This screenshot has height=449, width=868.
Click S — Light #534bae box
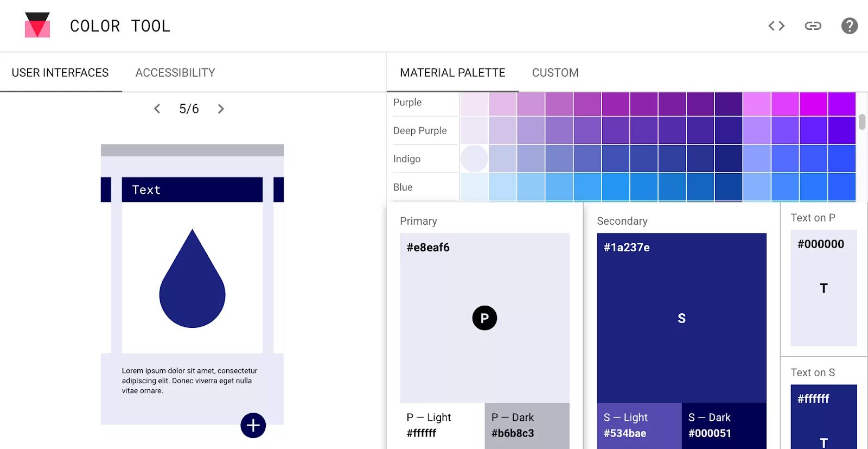pyautogui.click(x=639, y=426)
